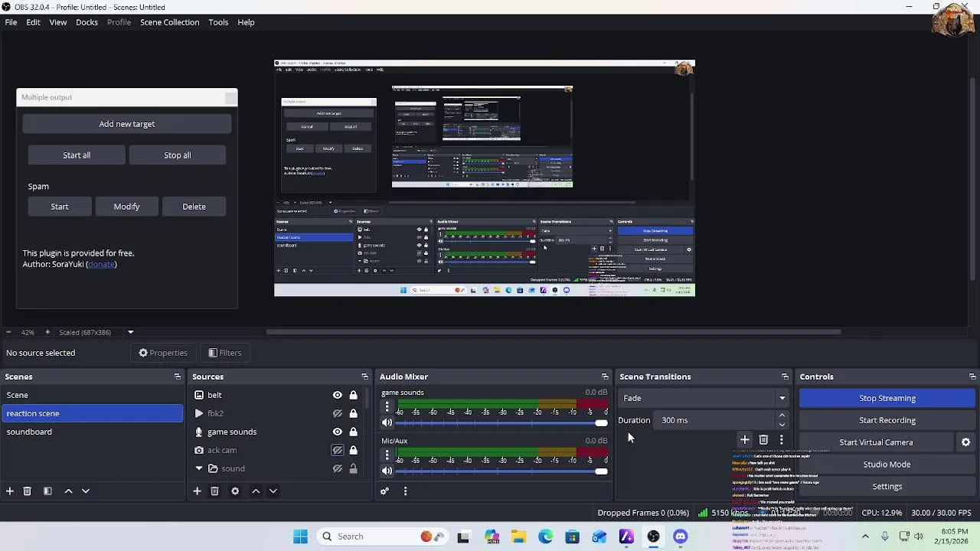Undock the Scenes panel
The height and width of the screenshot is (551, 980).
coord(178,377)
